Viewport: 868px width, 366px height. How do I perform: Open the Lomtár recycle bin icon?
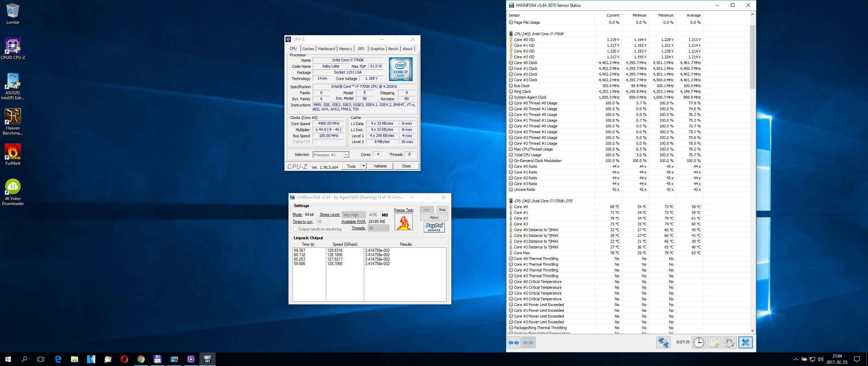pos(13,14)
